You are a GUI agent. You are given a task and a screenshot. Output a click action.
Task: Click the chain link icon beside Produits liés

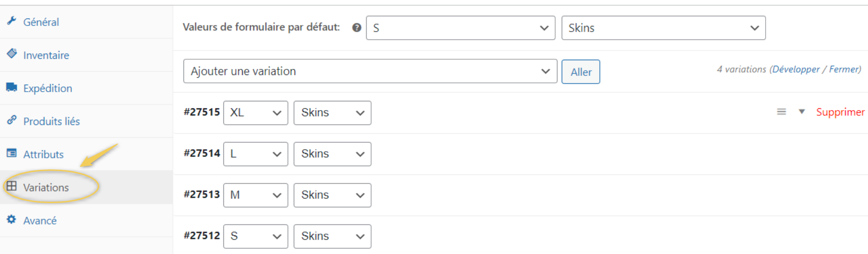click(12, 120)
